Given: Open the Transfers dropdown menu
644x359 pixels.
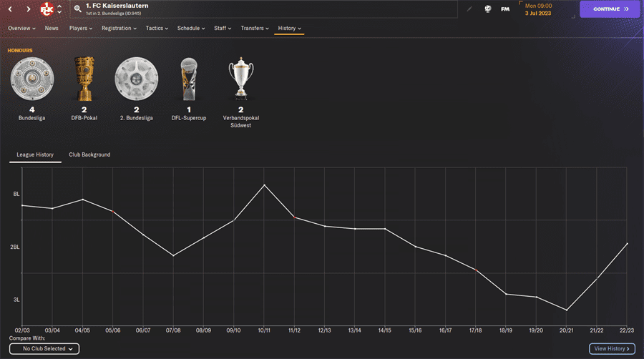Looking at the screenshot, I should coord(254,29).
